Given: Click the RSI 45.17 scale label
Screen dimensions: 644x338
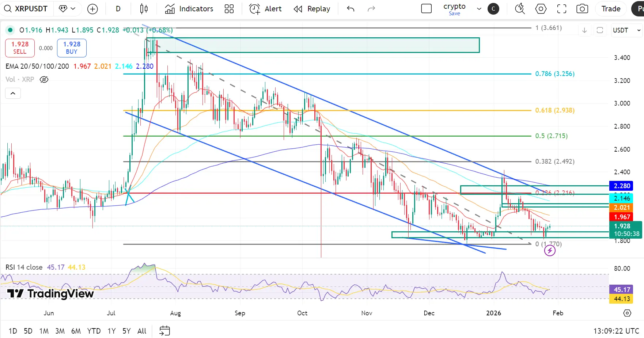Looking at the screenshot, I should point(622,289).
